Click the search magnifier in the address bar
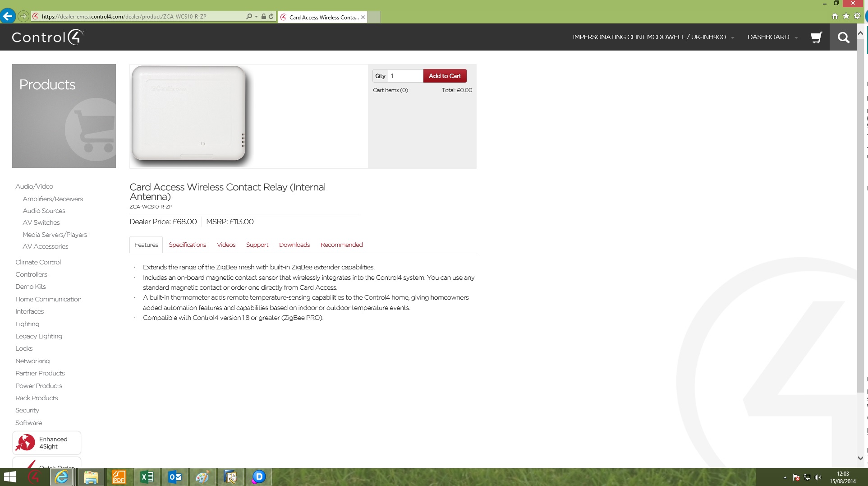The image size is (868, 486). pos(249,17)
